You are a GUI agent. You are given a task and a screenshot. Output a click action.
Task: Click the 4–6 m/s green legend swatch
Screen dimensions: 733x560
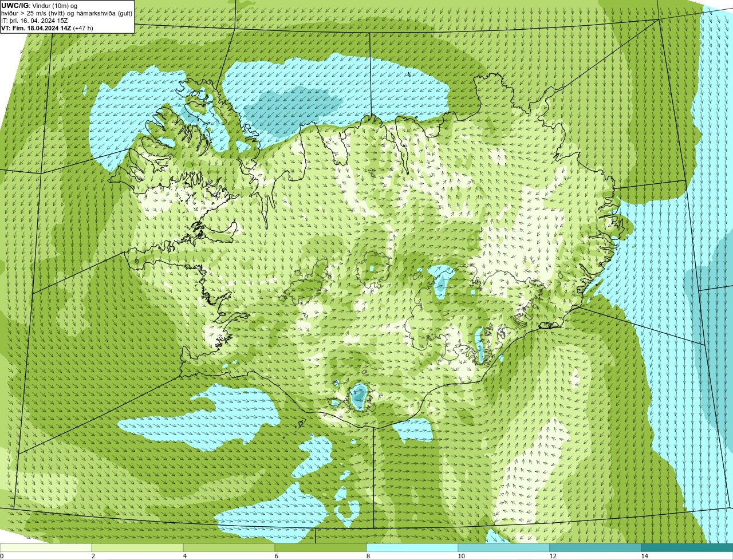(x=229, y=547)
